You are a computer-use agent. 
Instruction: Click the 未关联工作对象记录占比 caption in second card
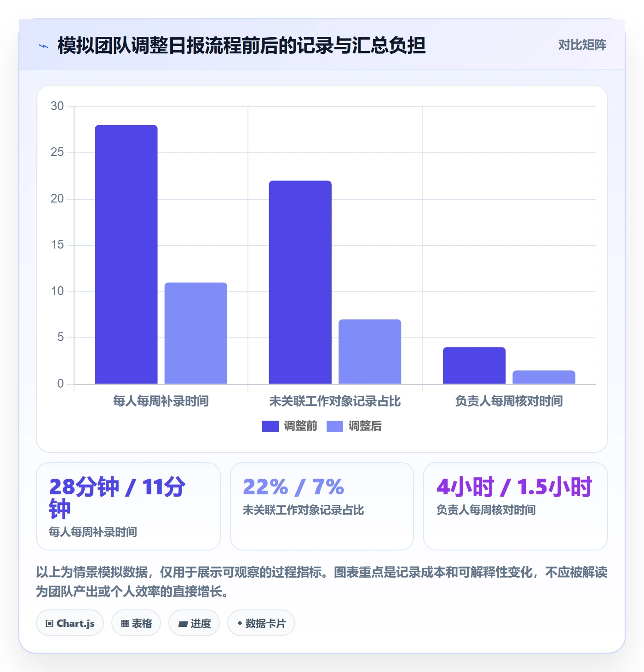[303, 510]
